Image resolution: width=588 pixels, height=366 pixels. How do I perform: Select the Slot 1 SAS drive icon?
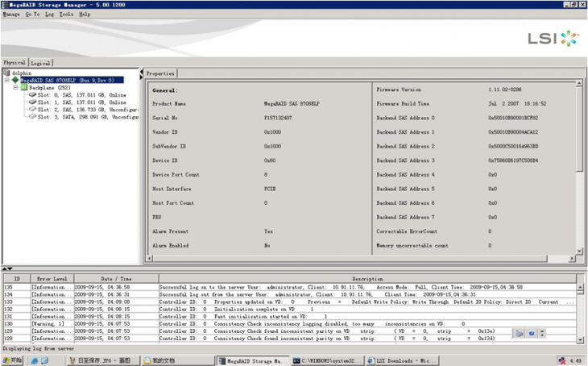point(32,102)
